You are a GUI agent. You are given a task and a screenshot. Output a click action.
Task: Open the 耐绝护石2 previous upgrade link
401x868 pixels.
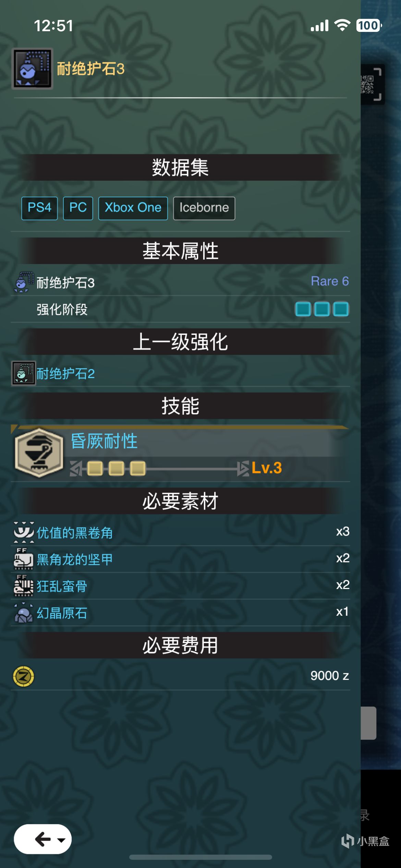point(65,374)
